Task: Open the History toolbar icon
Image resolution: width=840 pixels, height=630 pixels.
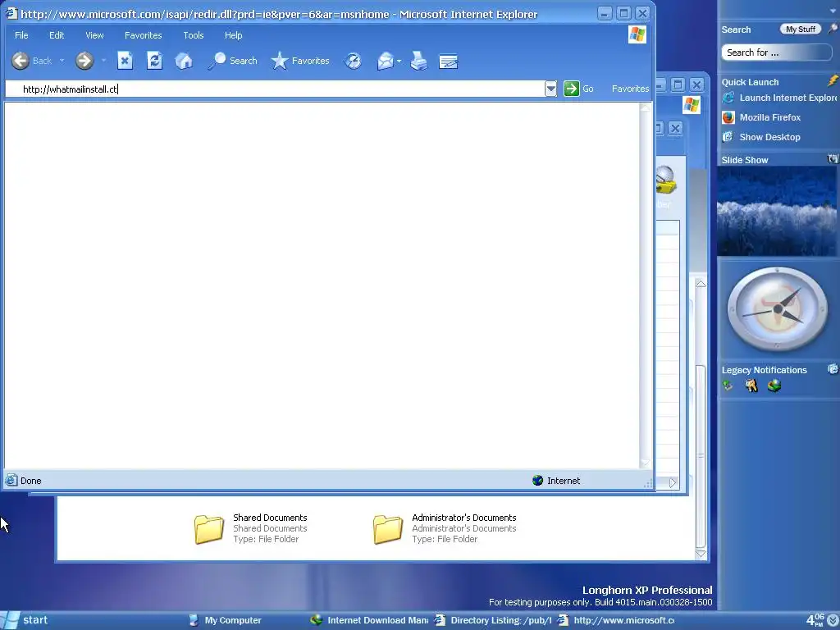Action: [353, 61]
